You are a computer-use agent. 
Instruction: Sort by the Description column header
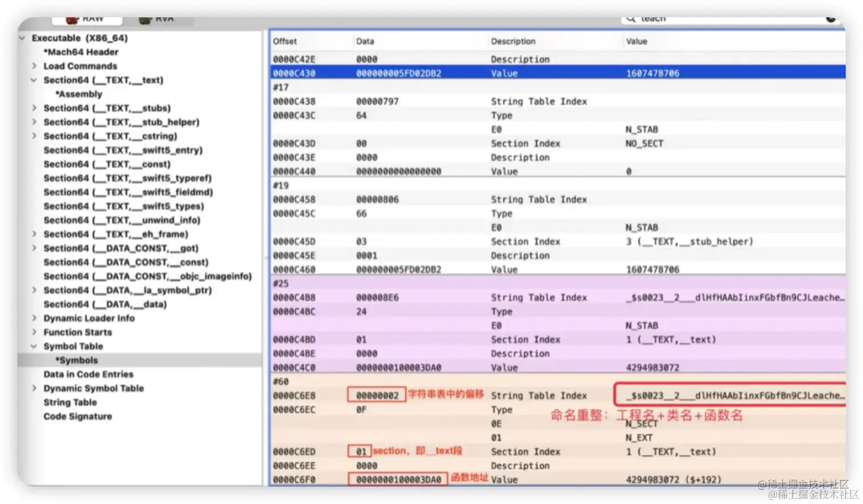(513, 41)
